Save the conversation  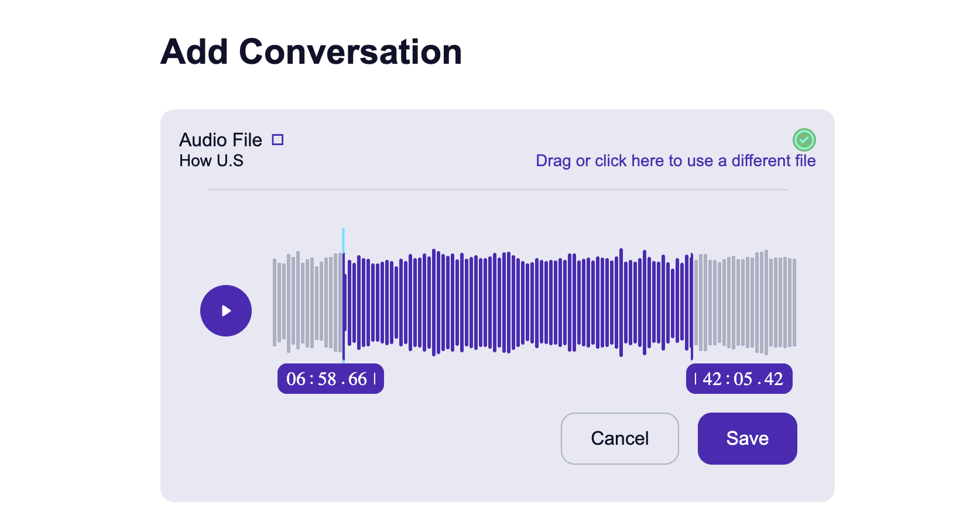(748, 438)
